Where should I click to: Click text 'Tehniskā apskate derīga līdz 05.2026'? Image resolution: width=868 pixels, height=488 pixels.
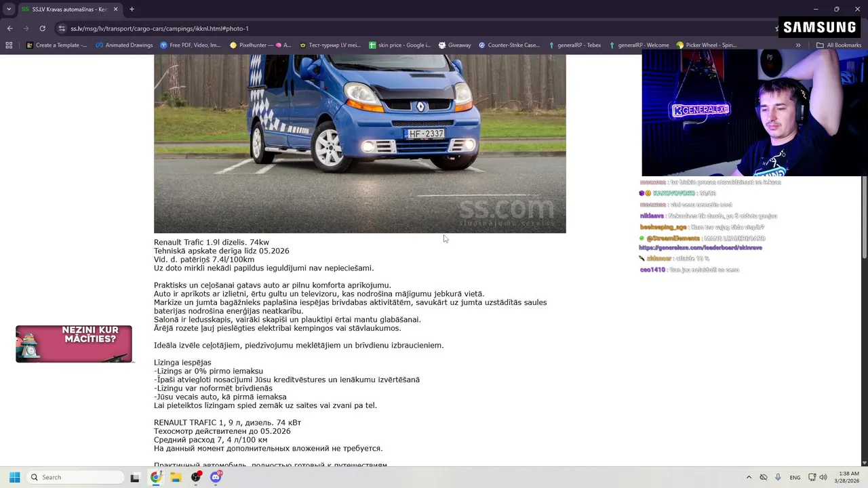(222, 251)
